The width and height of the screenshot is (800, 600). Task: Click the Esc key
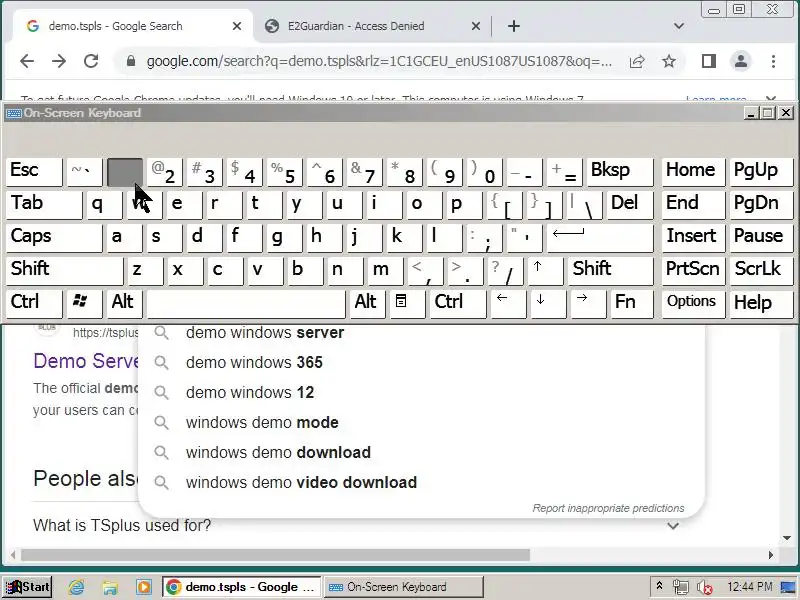pyautogui.click(x=34, y=172)
